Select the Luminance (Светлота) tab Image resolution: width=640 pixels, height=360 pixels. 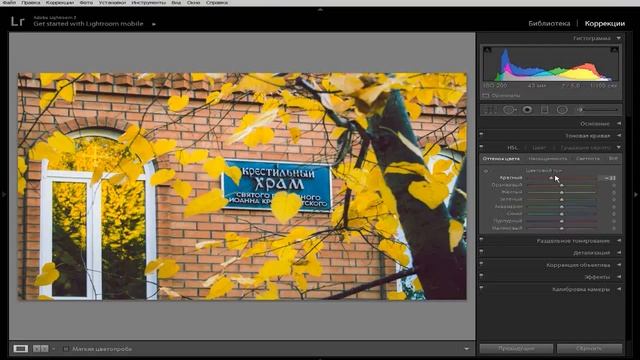point(588,158)
